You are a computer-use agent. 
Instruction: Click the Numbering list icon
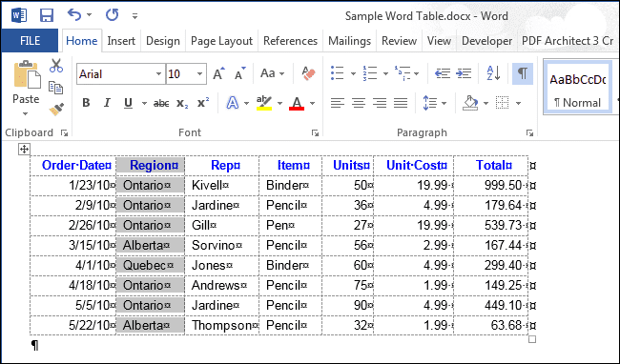click(x=370, y=73)
